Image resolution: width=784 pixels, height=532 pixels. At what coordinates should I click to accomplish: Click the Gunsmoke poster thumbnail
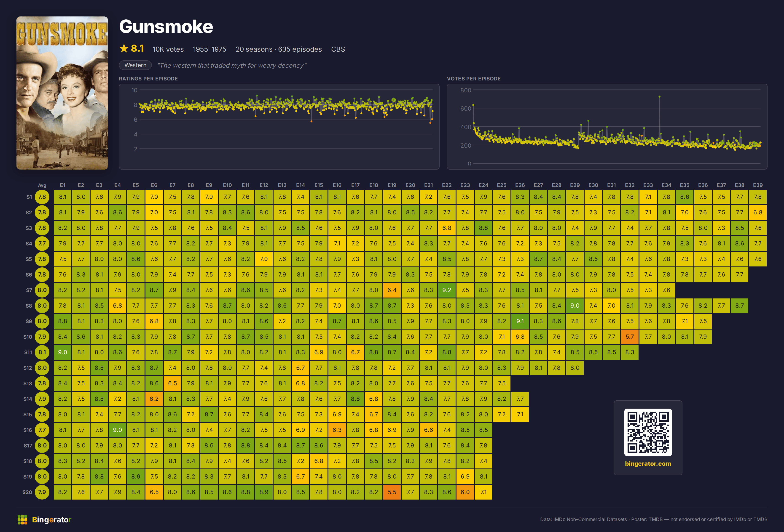(x=62, y=93)
